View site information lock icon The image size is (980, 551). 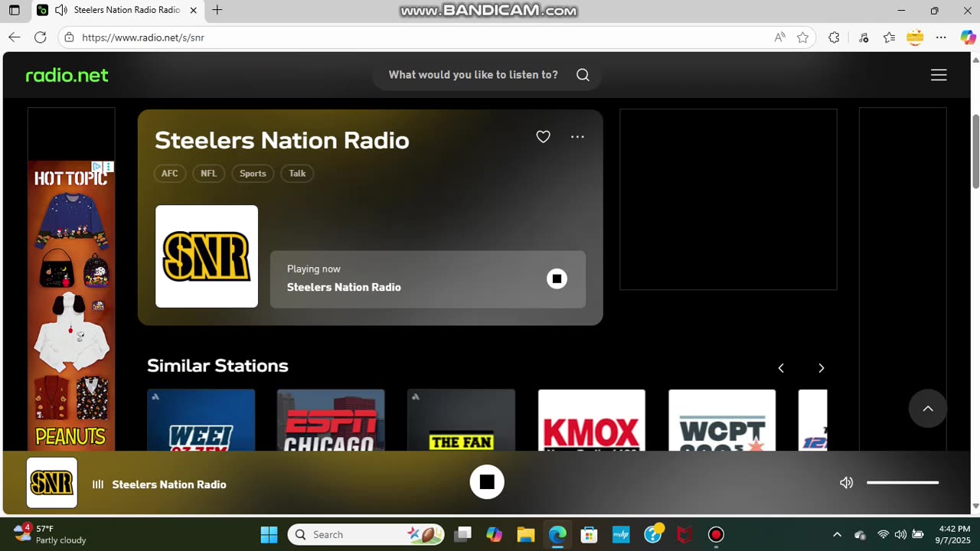coord(69,37)
